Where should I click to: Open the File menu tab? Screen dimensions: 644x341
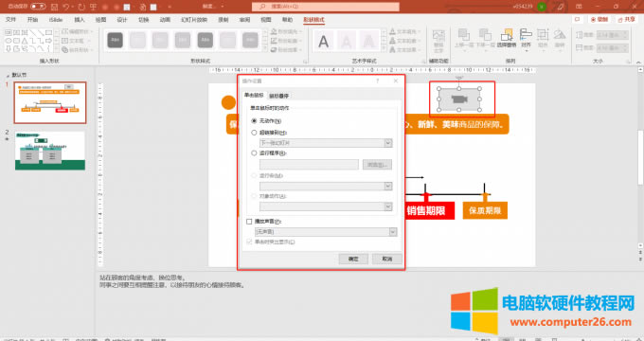coord(11,20)
